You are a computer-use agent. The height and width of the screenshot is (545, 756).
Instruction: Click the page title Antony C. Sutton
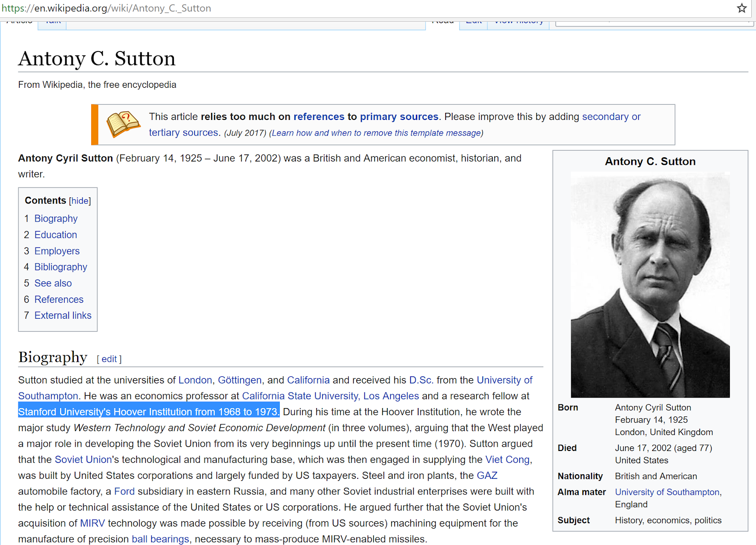97,59
